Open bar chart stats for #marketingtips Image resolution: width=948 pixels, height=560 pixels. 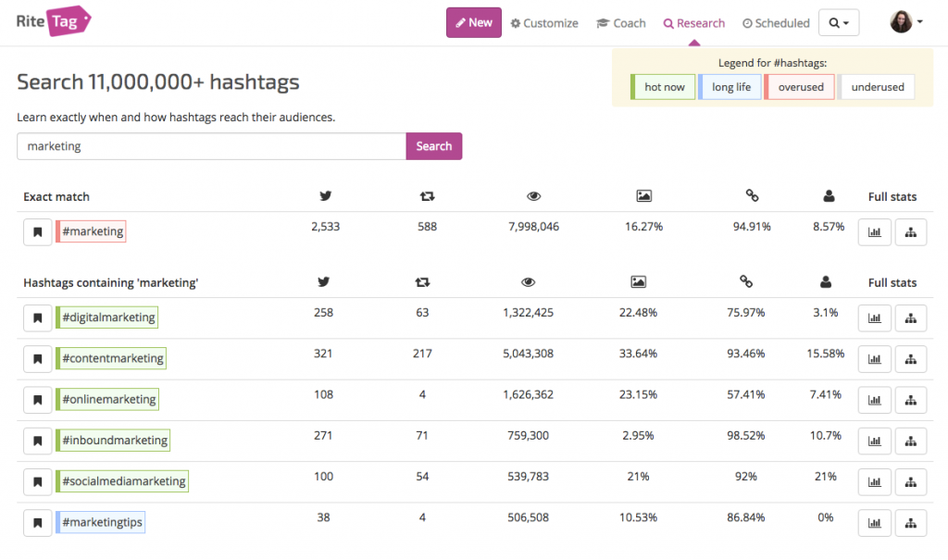(x=874, y=523)
